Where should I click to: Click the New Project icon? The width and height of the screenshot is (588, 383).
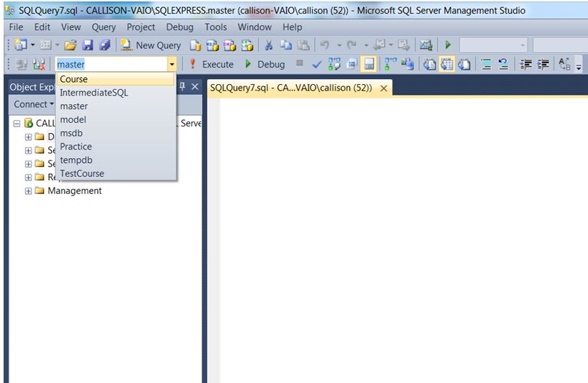pos(21,45)
